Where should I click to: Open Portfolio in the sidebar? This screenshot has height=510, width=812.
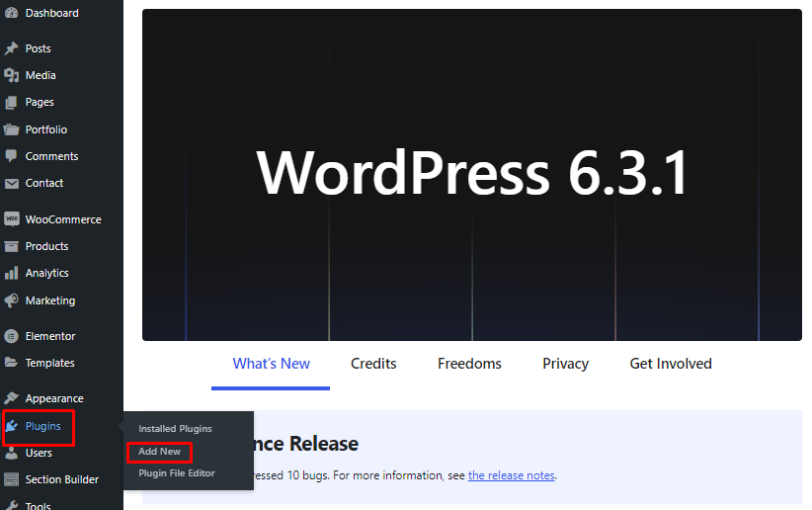click(46, 129)
